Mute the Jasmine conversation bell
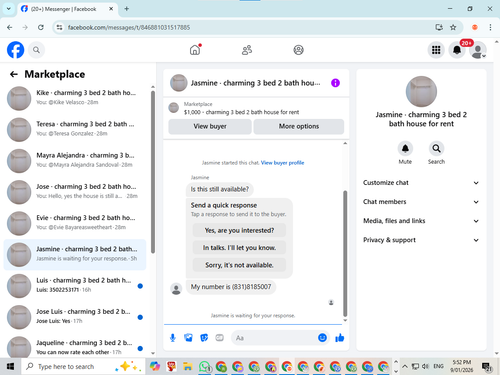 tap(405, 149)
